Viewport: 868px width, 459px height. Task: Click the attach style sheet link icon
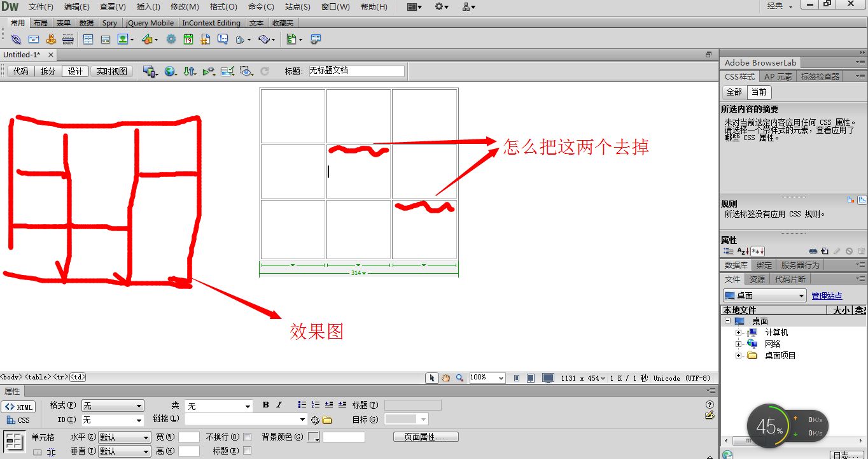pos(813,251)
